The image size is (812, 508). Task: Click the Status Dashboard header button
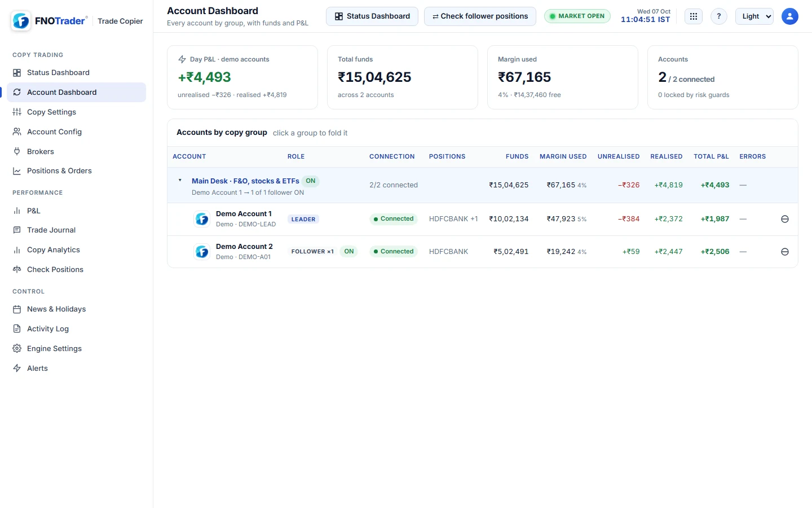click(372, 16)
